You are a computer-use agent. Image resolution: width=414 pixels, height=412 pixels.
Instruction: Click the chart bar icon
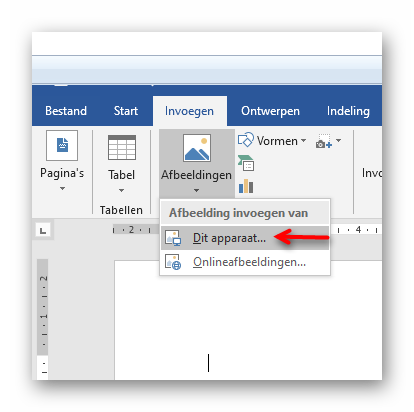click(x=246, y=186)
